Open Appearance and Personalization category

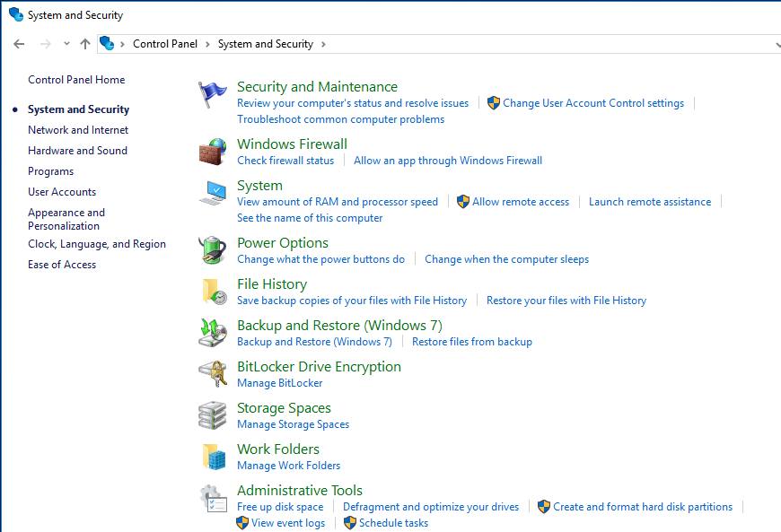[66, 219]
